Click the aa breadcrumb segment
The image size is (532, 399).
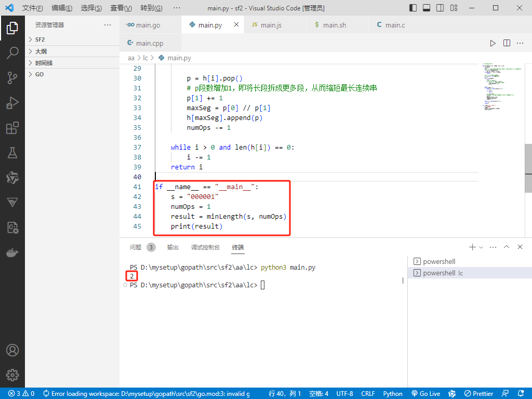131,58
